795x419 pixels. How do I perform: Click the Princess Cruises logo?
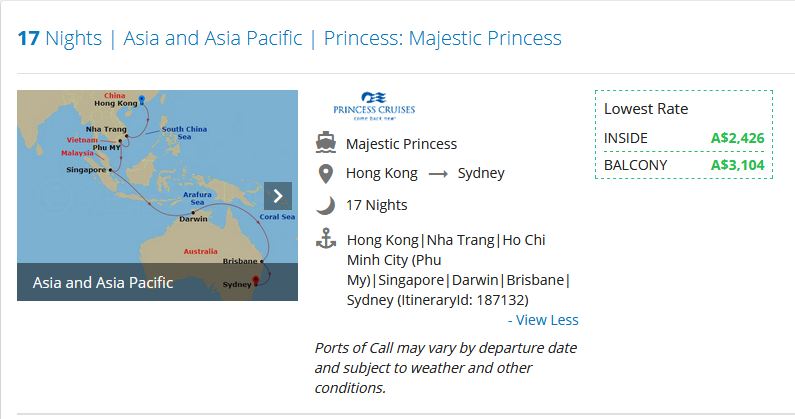[374, 106]
